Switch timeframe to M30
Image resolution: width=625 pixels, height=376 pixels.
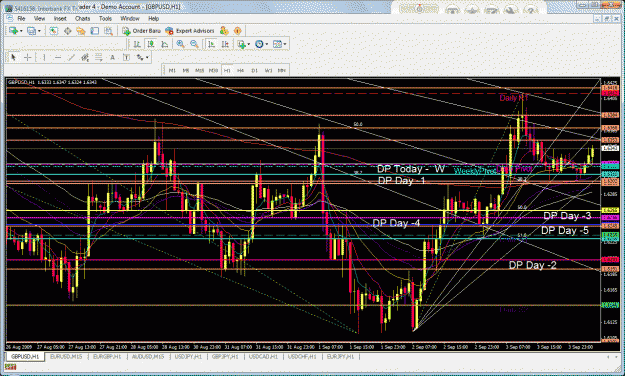tap(213, 71)
